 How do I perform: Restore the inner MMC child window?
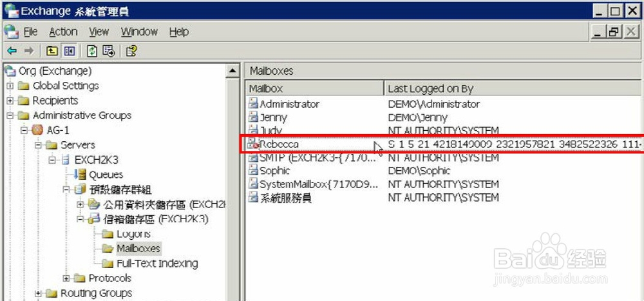point(614,32)
